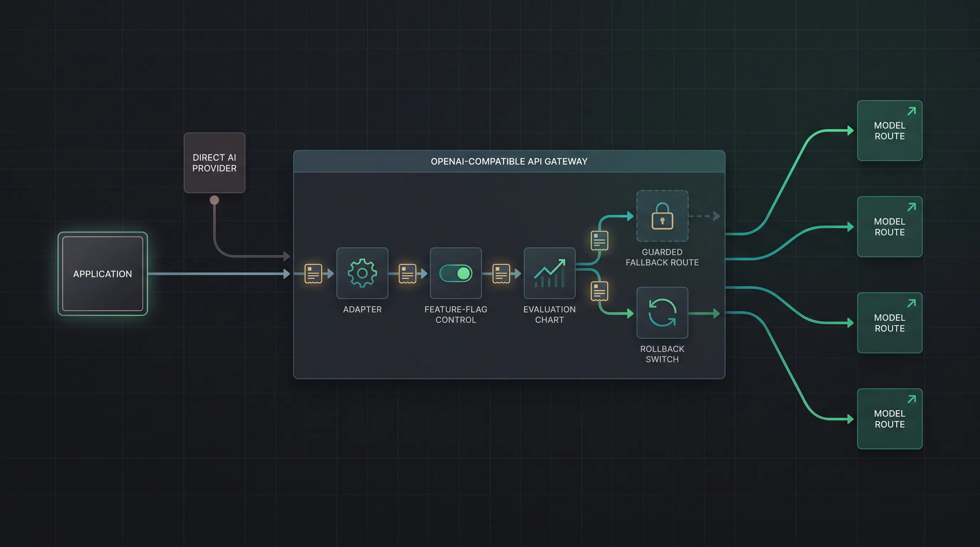Click the EVALUATION CHART label

(549, 314)
